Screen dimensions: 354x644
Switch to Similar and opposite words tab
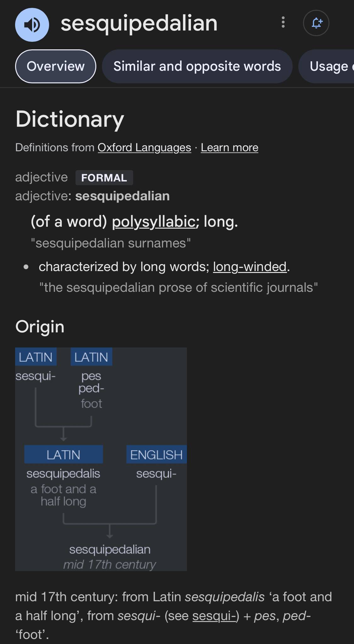(197, 66)
